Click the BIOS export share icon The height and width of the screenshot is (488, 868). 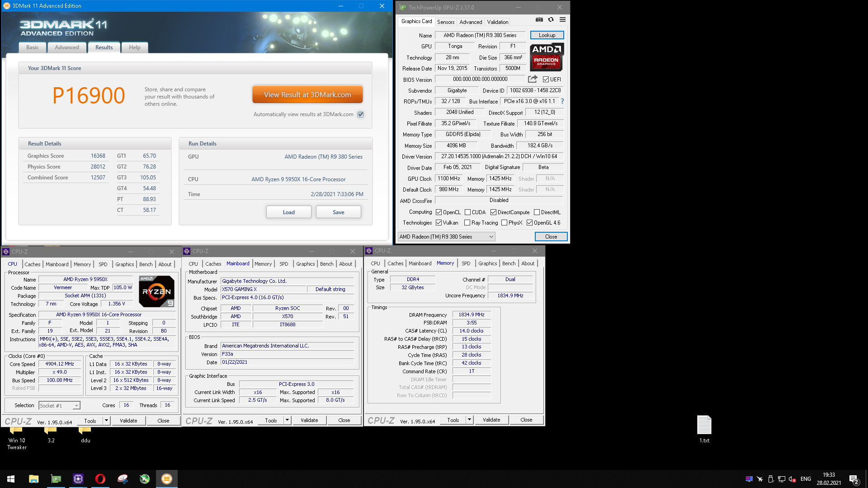[x=533, y=79]
